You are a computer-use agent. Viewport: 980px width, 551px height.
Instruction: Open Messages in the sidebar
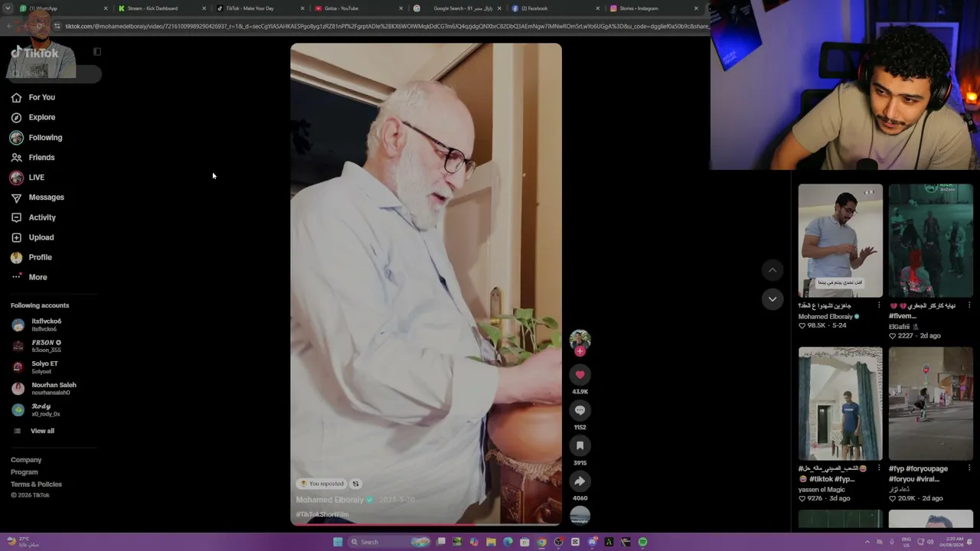coord(37,197)
